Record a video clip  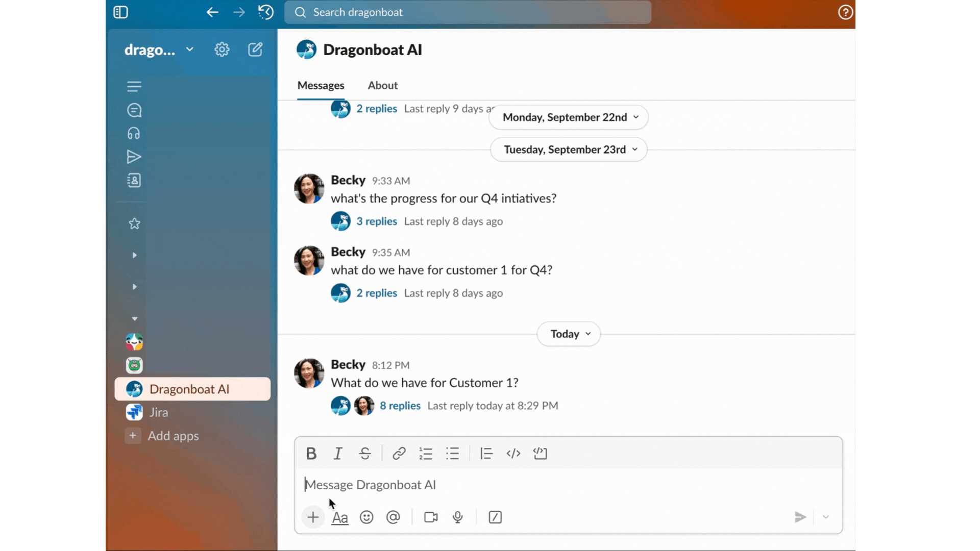431,517
